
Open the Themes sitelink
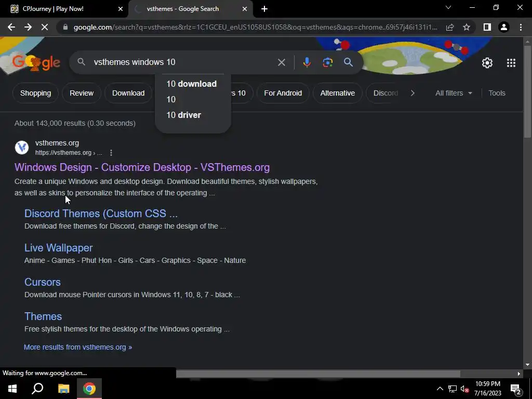(x=43, y=316)
